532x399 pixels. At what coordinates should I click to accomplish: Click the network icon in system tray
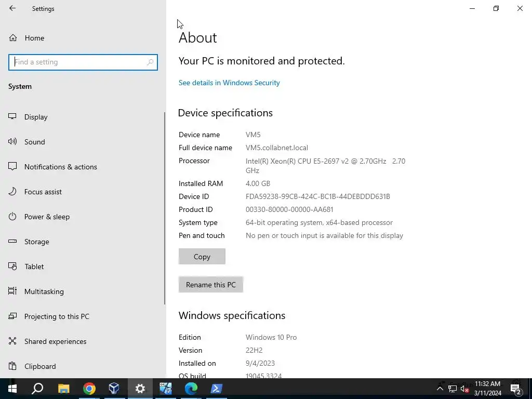[x=453, y=389]
